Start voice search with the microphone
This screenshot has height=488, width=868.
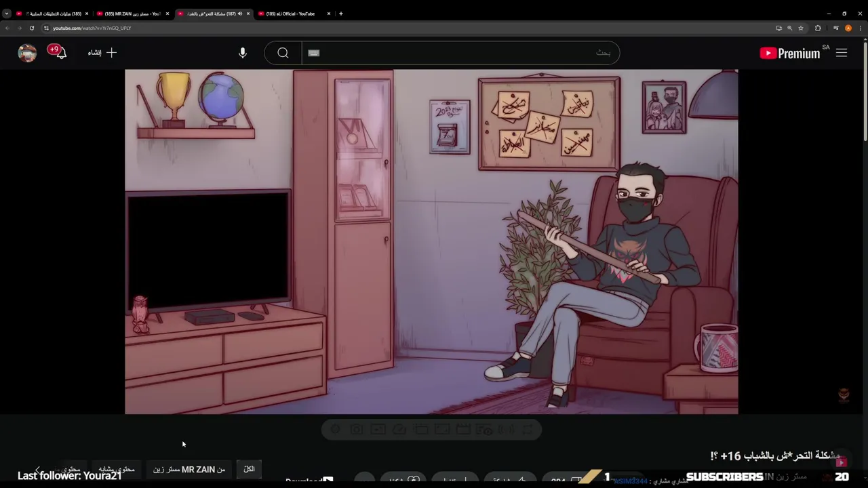(243, 53)
